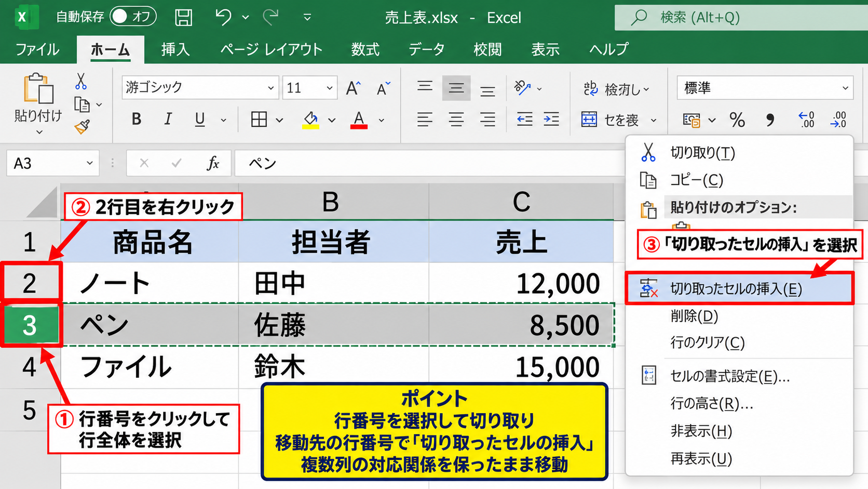The image size is (868, 489).
Task: Click the Align Left icon
Action: point(425,120)
